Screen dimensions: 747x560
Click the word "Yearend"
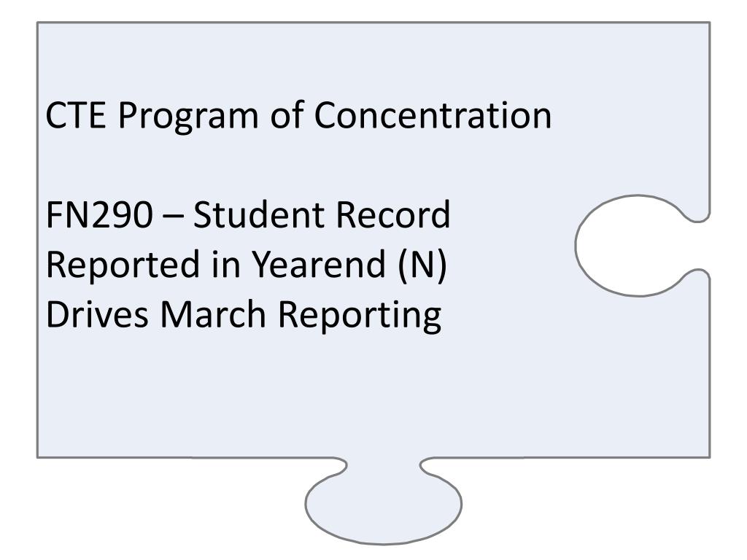(x=318, y=264)
